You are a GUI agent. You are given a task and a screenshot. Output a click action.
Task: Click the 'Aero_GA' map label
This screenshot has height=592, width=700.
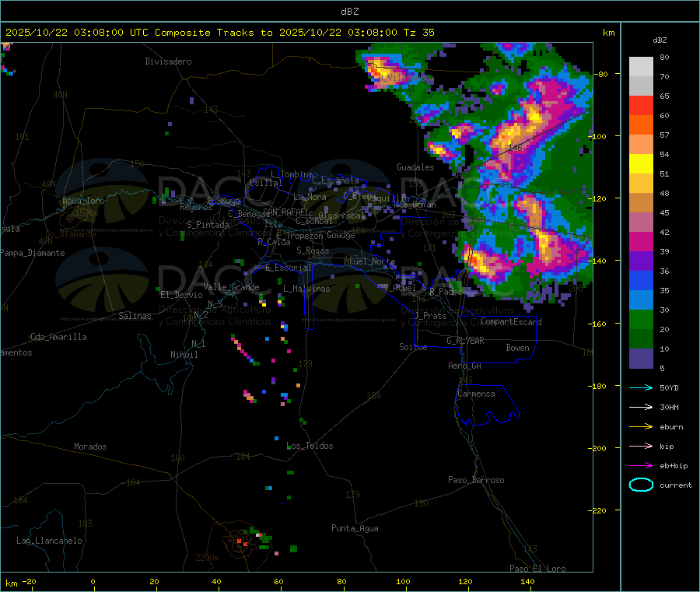pos(465,366)
